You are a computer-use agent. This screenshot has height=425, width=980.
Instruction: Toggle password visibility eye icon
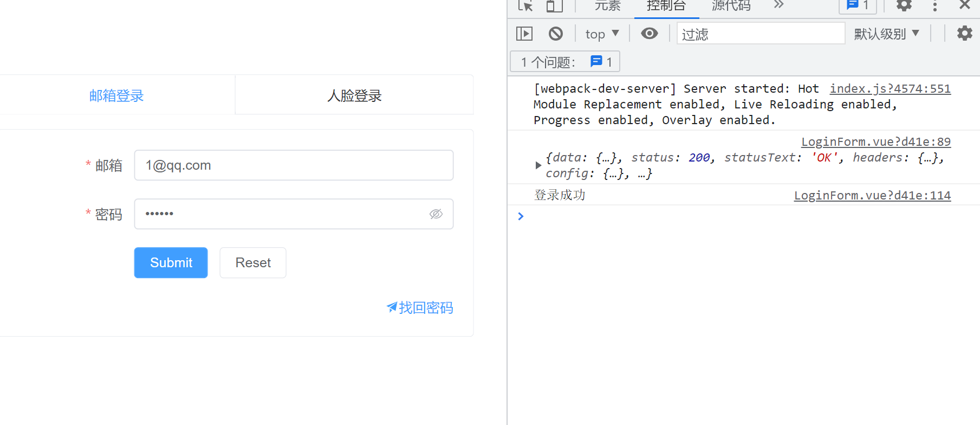click(x=436, y=214)
